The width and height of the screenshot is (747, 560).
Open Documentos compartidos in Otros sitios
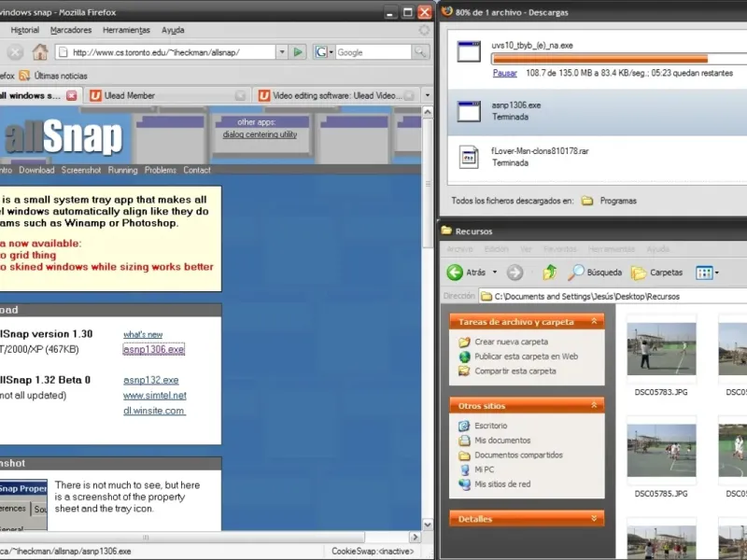518,455
